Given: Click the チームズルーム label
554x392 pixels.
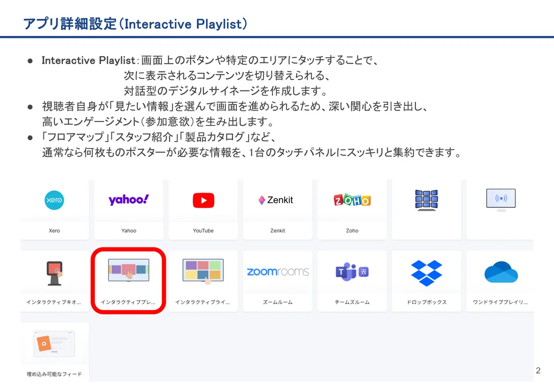Looking at the screenshot, I should [x=352, y=302].
